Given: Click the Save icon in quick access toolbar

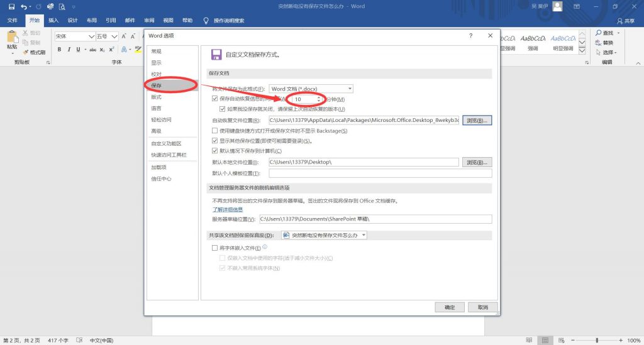Looking at the screenshot, I should [11, 6].
